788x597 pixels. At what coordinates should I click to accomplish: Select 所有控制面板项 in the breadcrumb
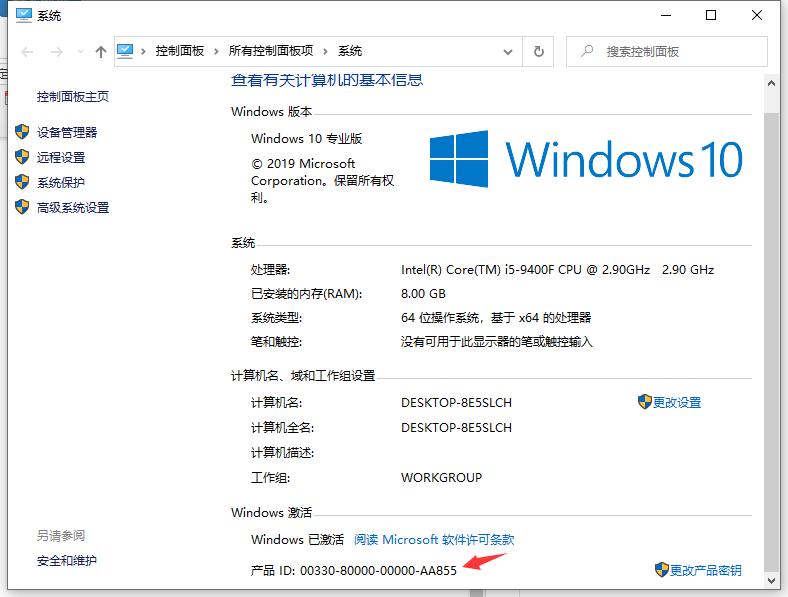point(271,51)
